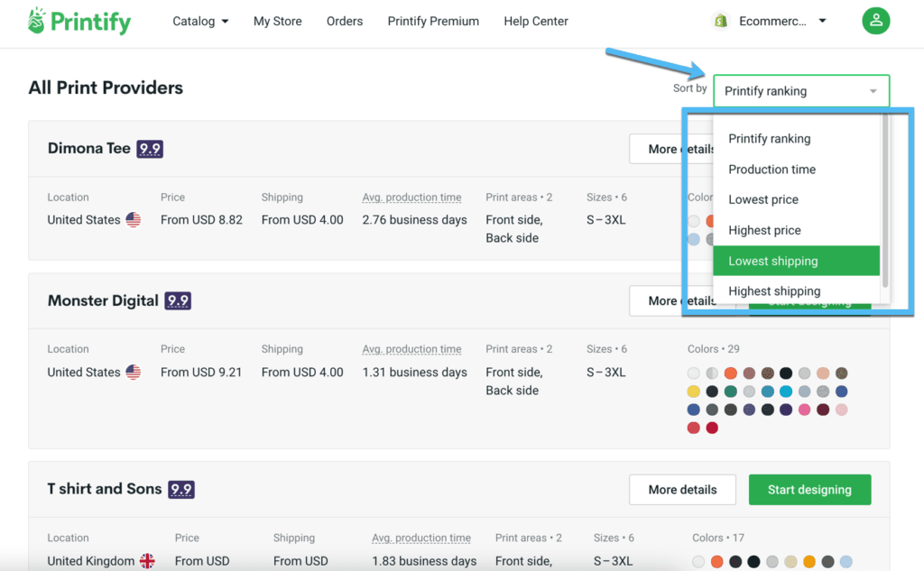
Task: Choose the hot pink Monster Digital swatch
Action: coord(804,410)
